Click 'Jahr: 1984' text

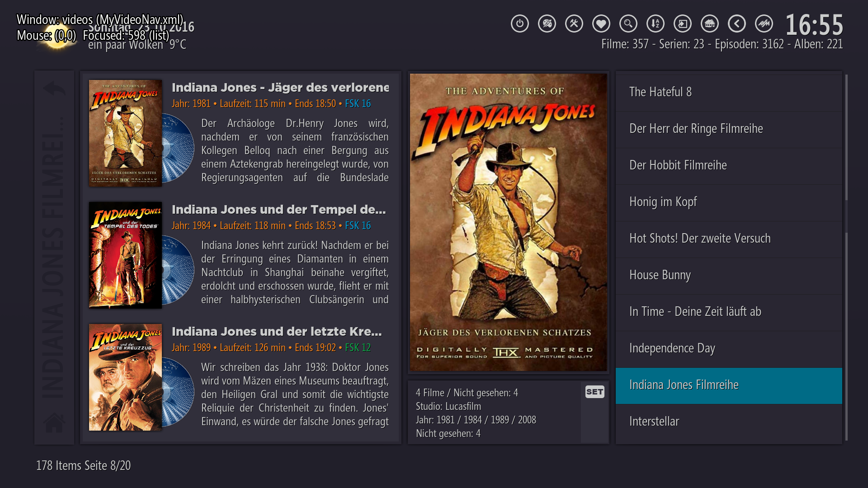point(191,225)
